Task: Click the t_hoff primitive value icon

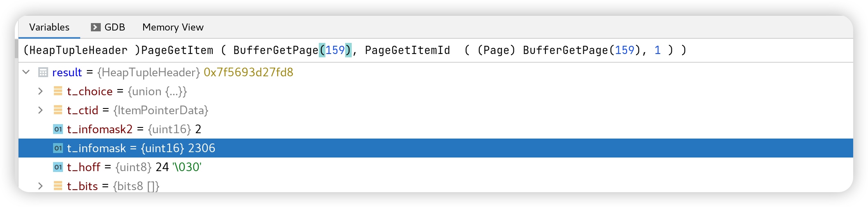Action: 58,167
